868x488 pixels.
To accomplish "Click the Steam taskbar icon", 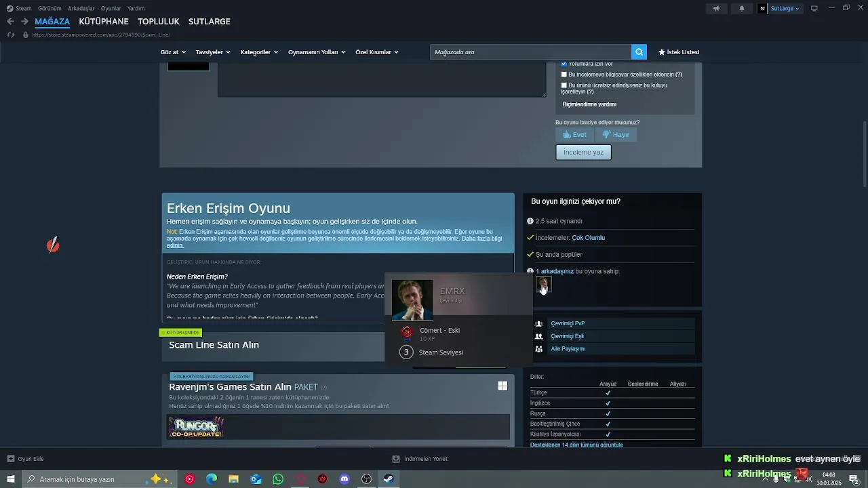I will point(389,479).
